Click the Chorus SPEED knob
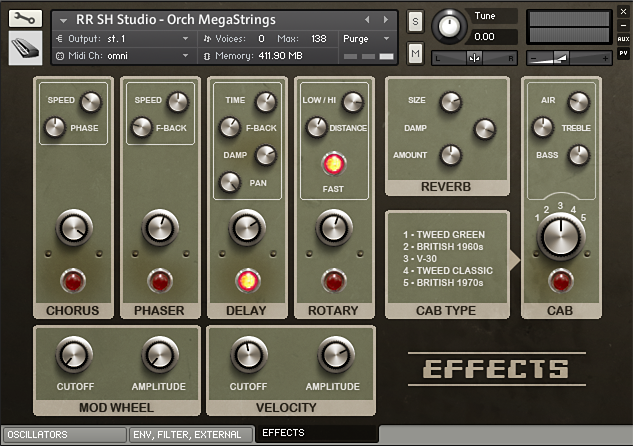This screenshot has width=633, height=446. [x=90, y=102]
